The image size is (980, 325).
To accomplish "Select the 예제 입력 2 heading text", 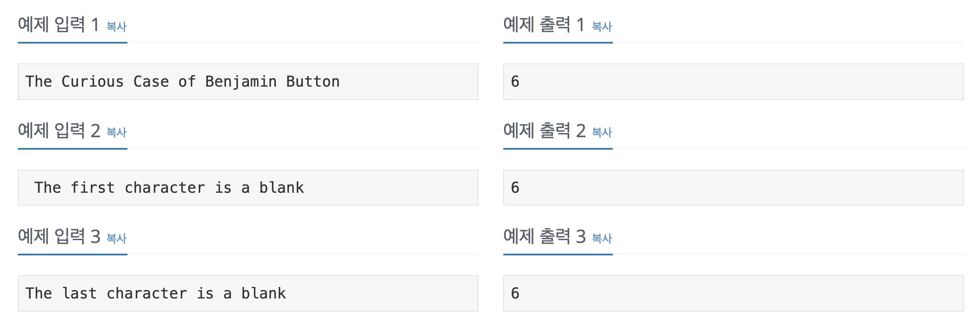I will point(58,131).
